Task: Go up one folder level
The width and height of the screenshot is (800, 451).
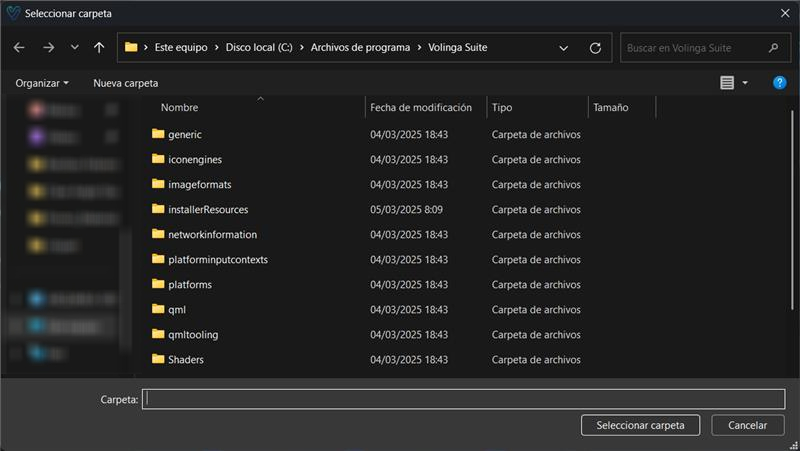Action: click(x=99, y=47)
